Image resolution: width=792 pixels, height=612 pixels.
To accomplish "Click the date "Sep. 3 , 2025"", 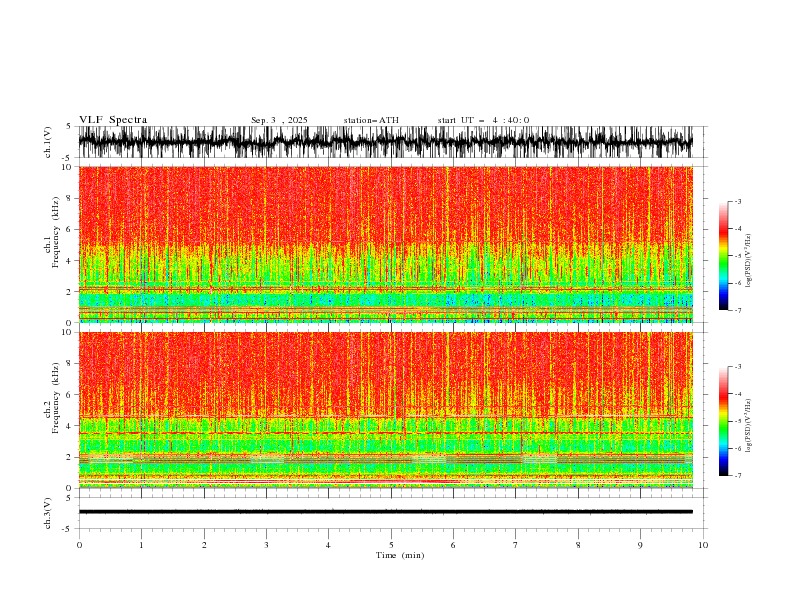I will (279, 120).
